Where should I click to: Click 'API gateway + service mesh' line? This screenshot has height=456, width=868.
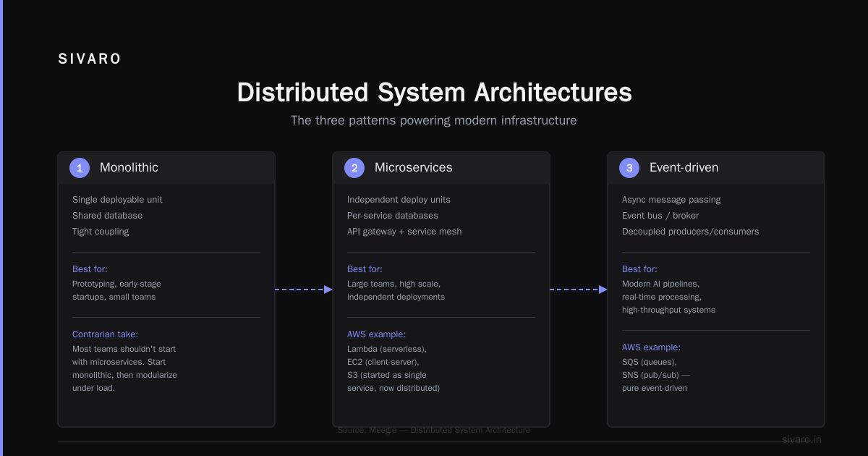coord(404,232)
